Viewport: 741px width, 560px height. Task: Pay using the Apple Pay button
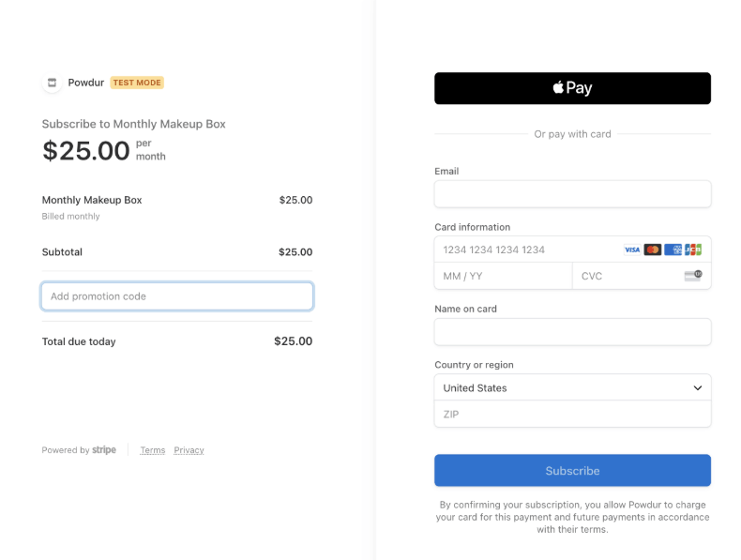tap(572, 88)
